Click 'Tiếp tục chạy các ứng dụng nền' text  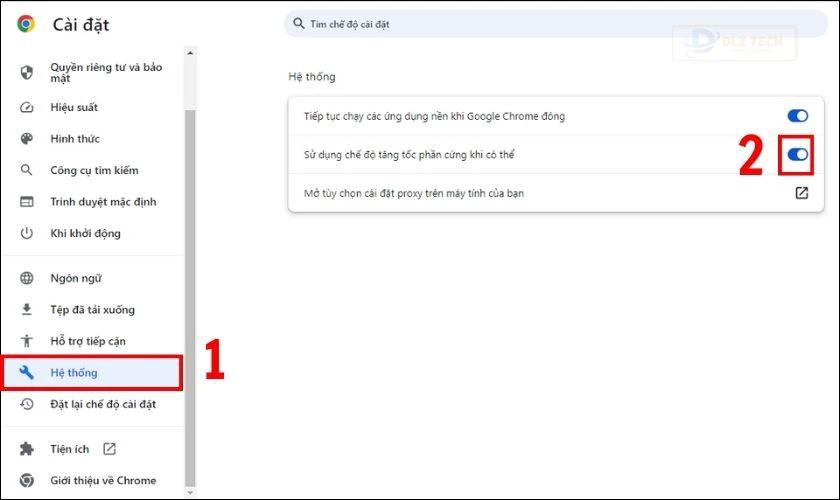click(x=434, y=116)
